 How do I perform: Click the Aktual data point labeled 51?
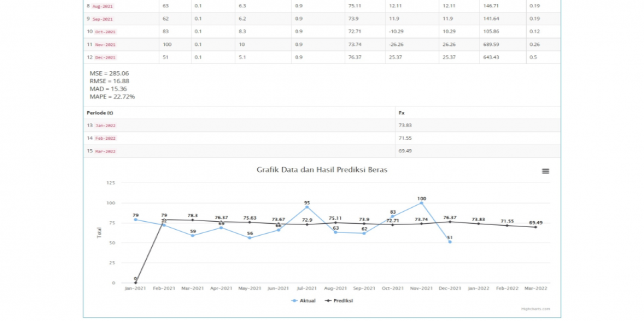click(450, 242)
